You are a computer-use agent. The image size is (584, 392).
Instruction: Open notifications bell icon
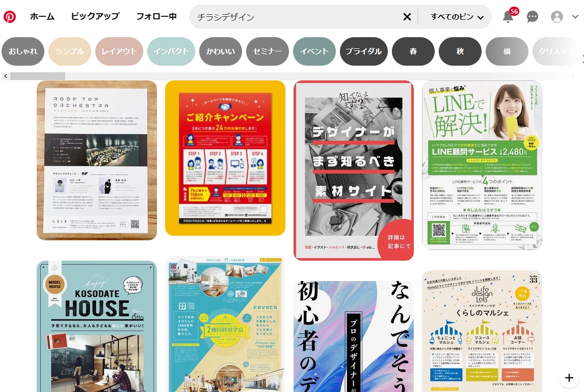(508, 17)
